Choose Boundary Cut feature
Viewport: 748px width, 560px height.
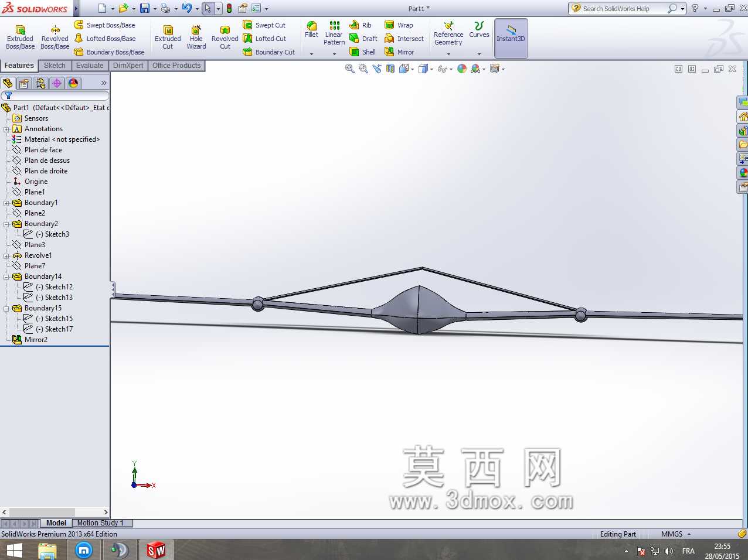269,52
